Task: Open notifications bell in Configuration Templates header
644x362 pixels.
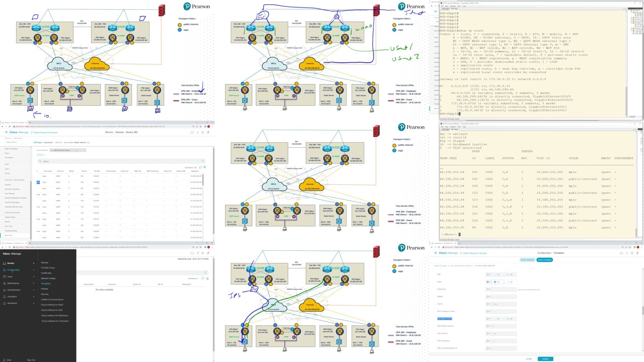Action: pos(638,253)
